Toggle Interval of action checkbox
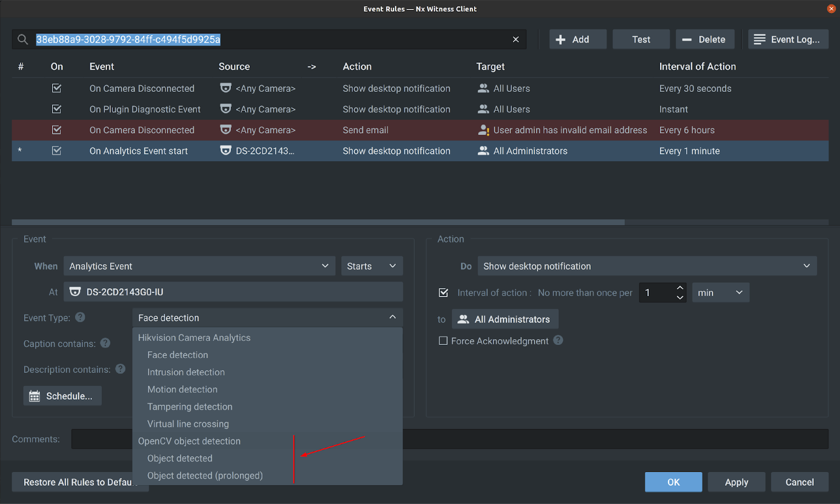Image resolution: width=840 pixels, height=504 pixels. (x=444, y=292)
